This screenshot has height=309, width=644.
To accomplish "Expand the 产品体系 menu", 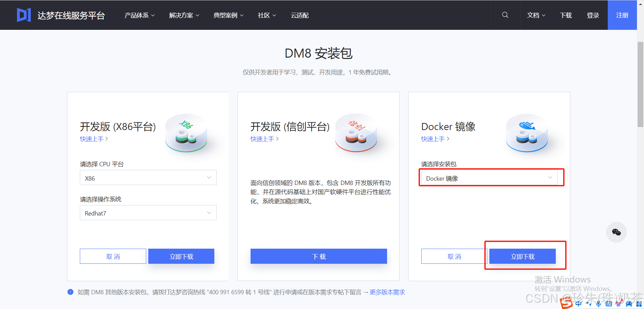I will click(x=140, y=15).
